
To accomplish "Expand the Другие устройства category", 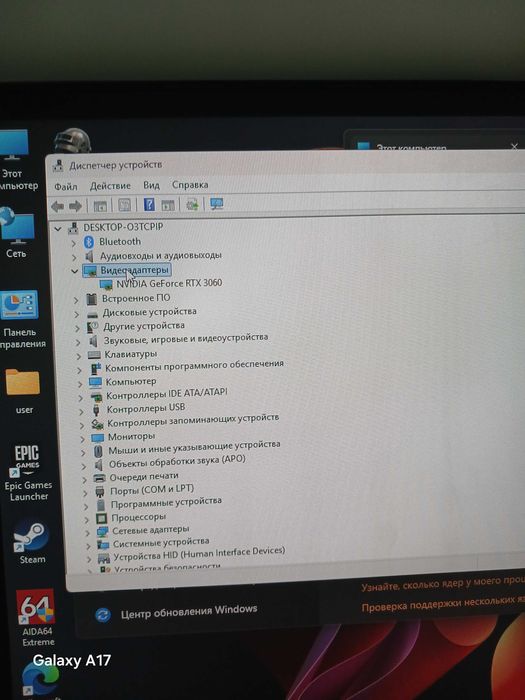I will [77, 329].
